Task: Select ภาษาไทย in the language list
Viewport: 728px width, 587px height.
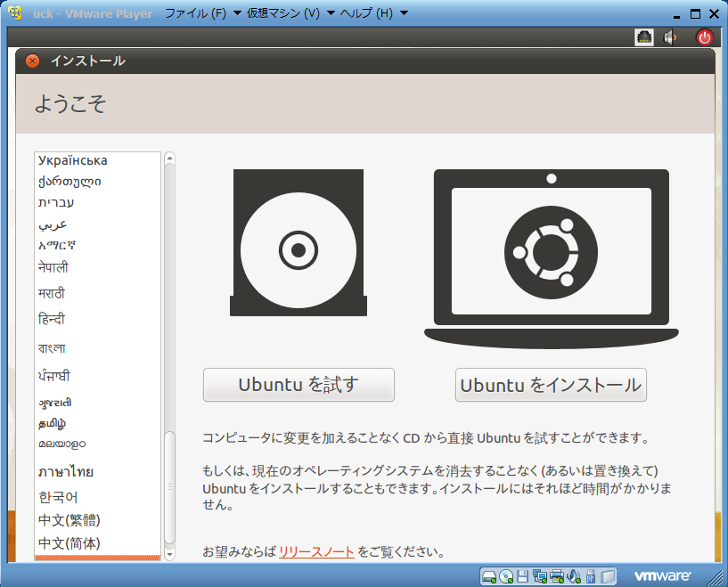Action: click(x=97, y=472)
